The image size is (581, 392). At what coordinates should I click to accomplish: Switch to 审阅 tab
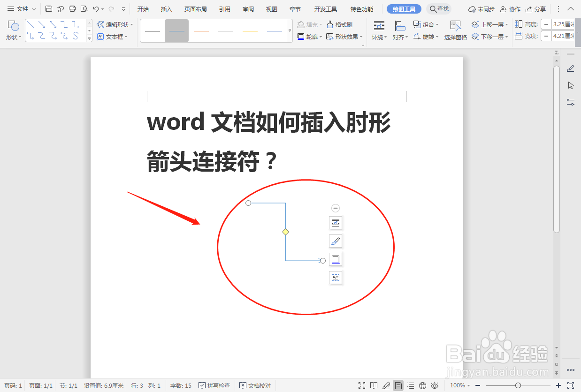(248, 9)
